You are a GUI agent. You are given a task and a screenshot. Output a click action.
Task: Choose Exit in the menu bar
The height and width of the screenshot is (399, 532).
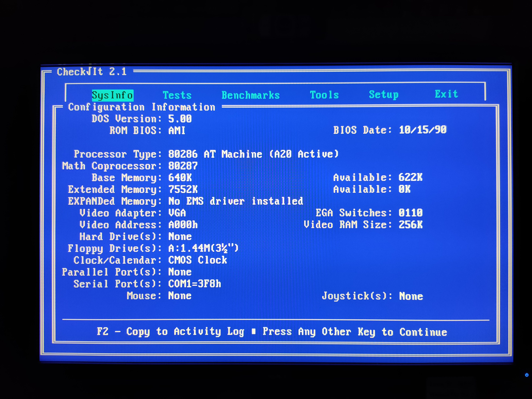click(446, 94)
